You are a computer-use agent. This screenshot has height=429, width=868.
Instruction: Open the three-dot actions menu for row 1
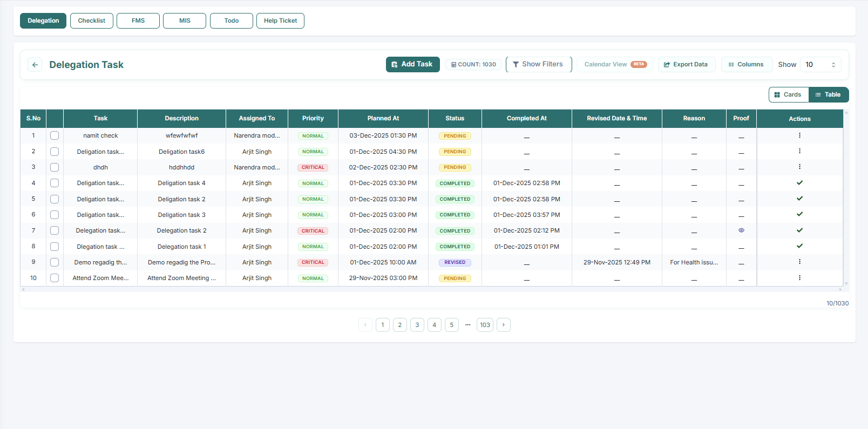799,135
